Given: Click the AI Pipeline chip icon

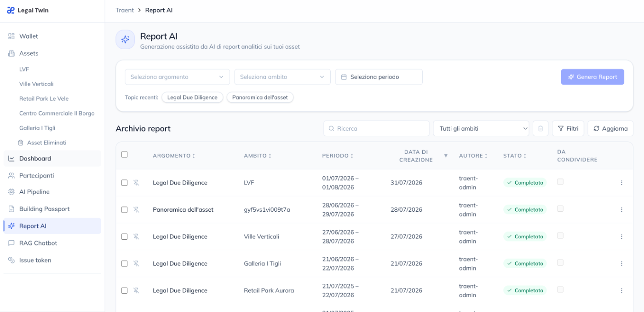Looking at the screenshot, I should coord(11,192).
